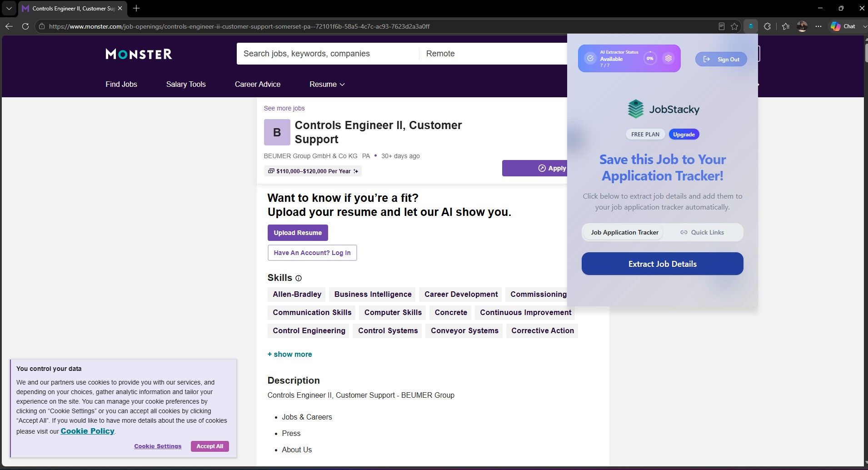Click the Monster logo
The height and width of the screenshot is (470, 868).
(139, 54)
